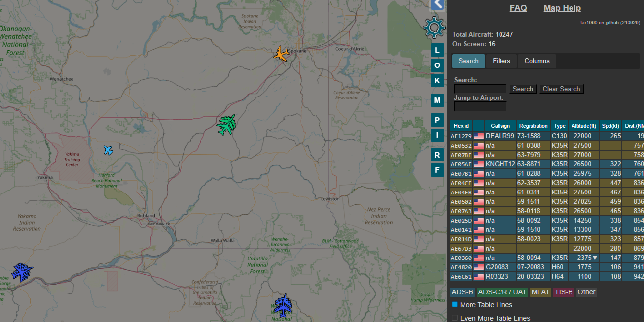Screen dimensions: 644x322
Task: Select the blue aircraft at bottom-left corner
Action: point(22,272)
